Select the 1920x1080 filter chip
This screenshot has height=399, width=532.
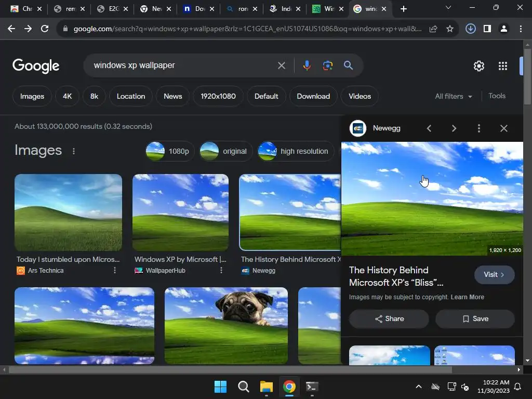(218, 96)
